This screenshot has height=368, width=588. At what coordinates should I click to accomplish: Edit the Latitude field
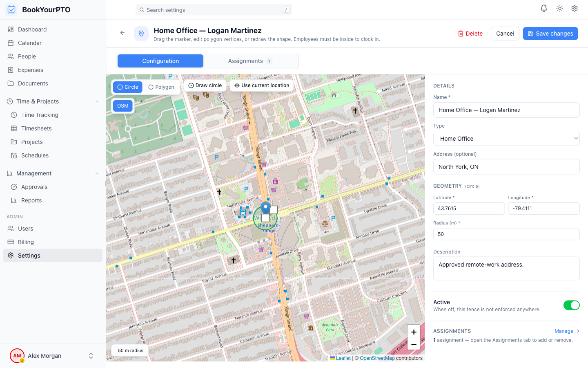(469, 209)
